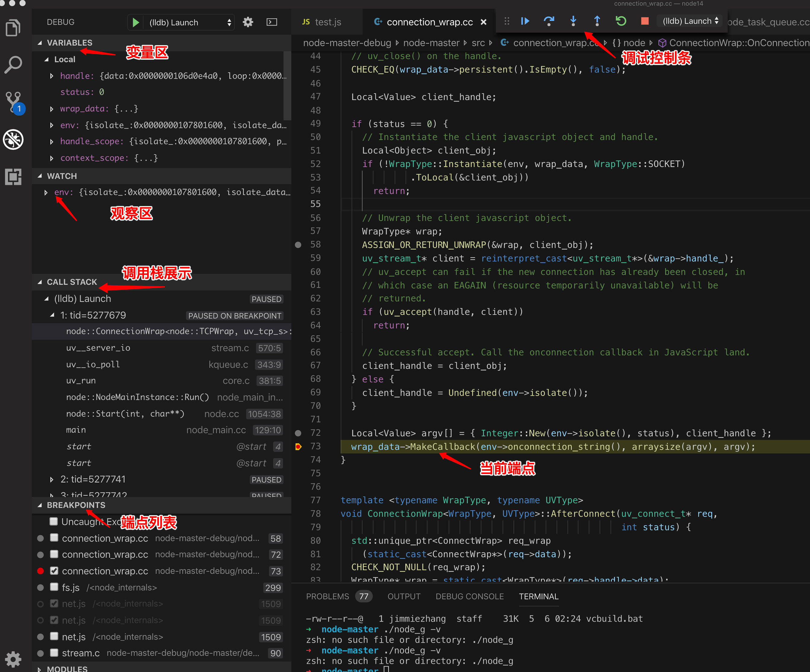
Task: Open launch.json via gear icon
Action: pyautogui.click(x=248, y=22)
